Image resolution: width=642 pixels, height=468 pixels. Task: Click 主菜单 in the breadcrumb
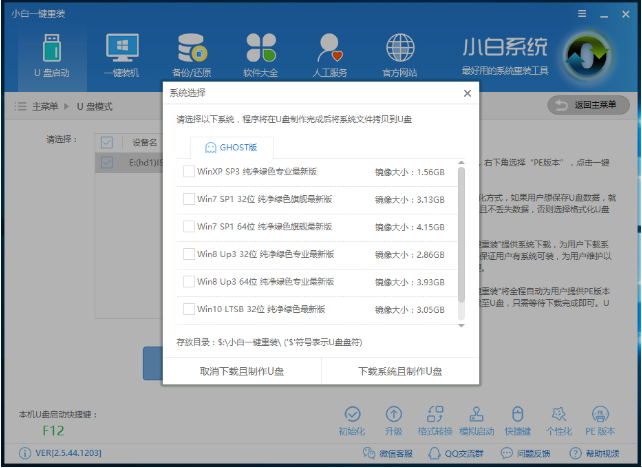pyautogui.click(x=45, y=106)
